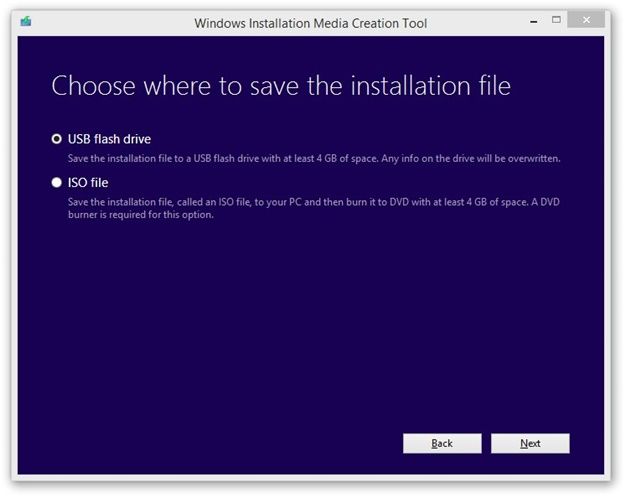Click the ISO file description first line
The image size is (625, 497).
click(314, 202)
